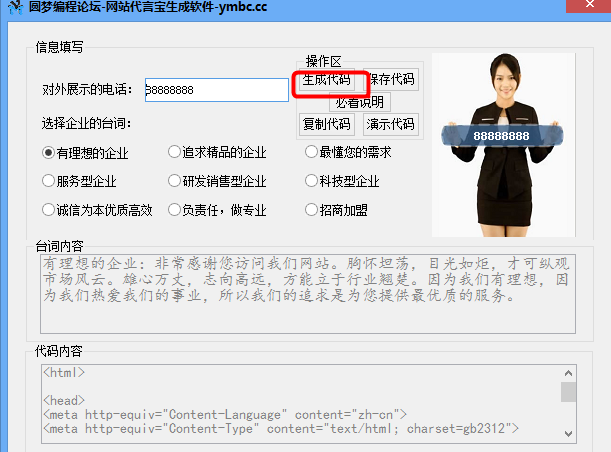Image resolution: width=611 pixels, height=452 pixels.
Task: Click the 演示代码 button
Action: 390,124
